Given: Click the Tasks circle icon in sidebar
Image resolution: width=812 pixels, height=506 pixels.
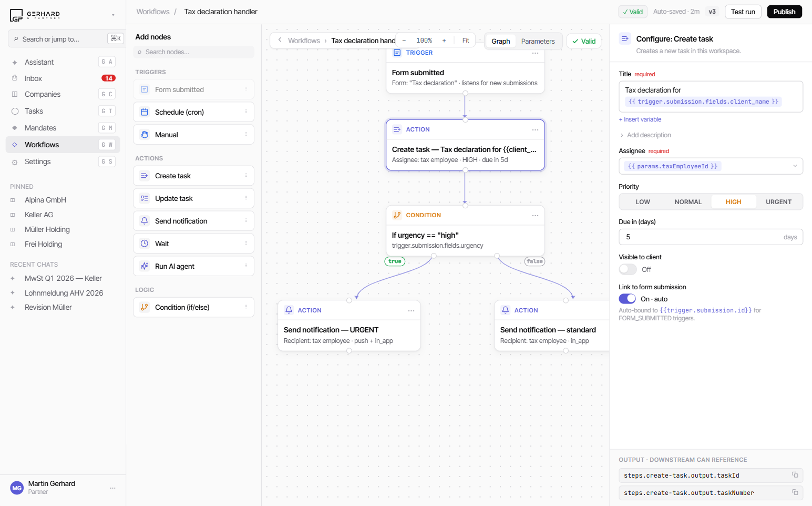Looking at the screenshot, I should tap(15, 111).
